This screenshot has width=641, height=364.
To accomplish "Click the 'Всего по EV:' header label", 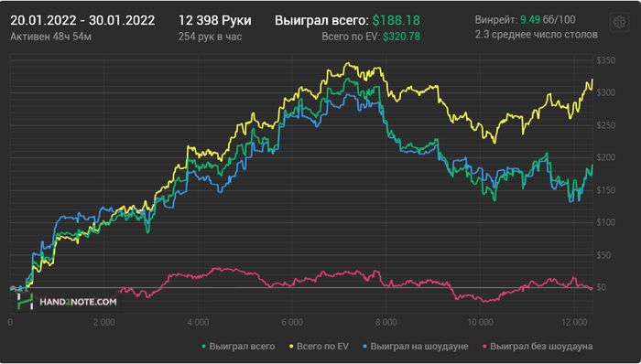I will (x=351, y=37).
